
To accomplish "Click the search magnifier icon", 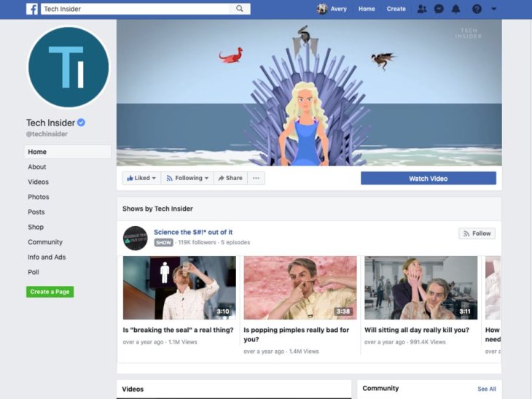I will (x=240, y=9).
